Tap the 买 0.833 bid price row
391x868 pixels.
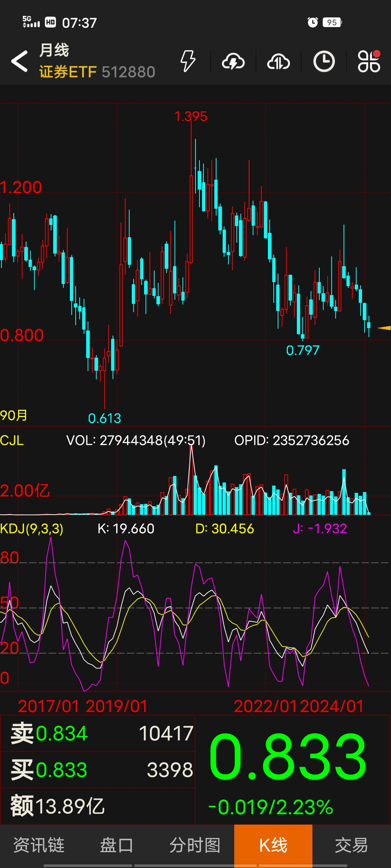pos(98,770)
